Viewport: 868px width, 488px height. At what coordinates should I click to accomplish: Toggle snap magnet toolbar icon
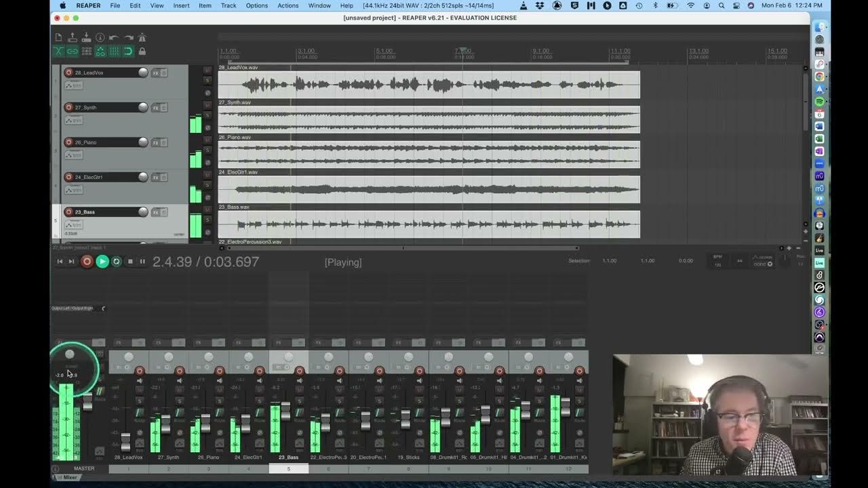coord(128,51)
